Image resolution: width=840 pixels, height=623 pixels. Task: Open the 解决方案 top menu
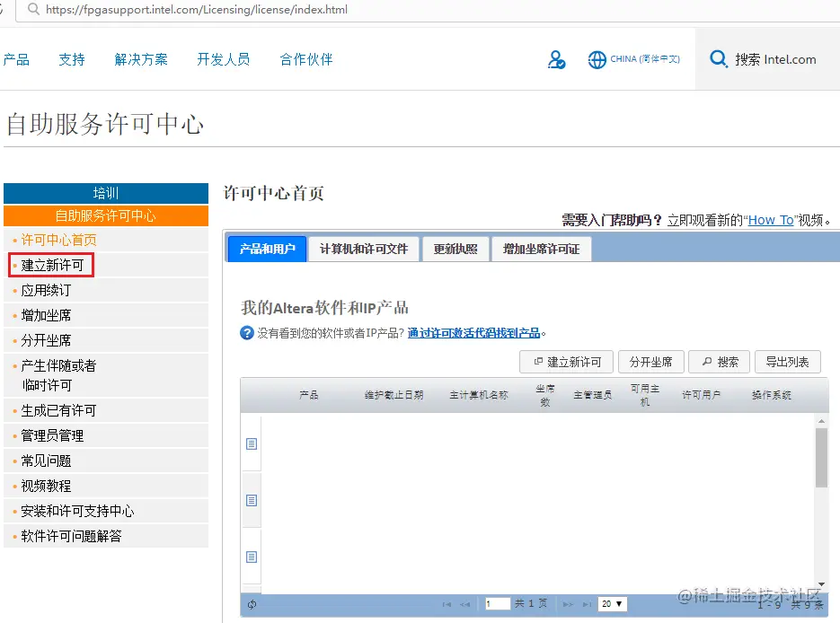point(141,59)
